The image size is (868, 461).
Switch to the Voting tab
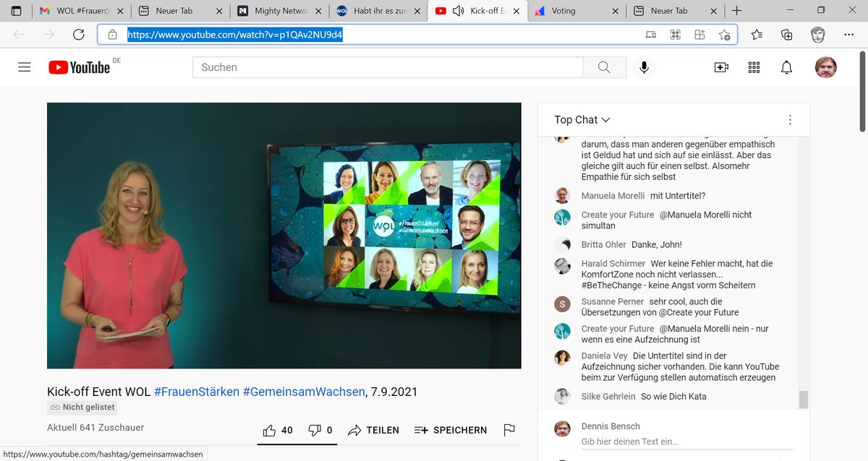click(x=577, y=11)
